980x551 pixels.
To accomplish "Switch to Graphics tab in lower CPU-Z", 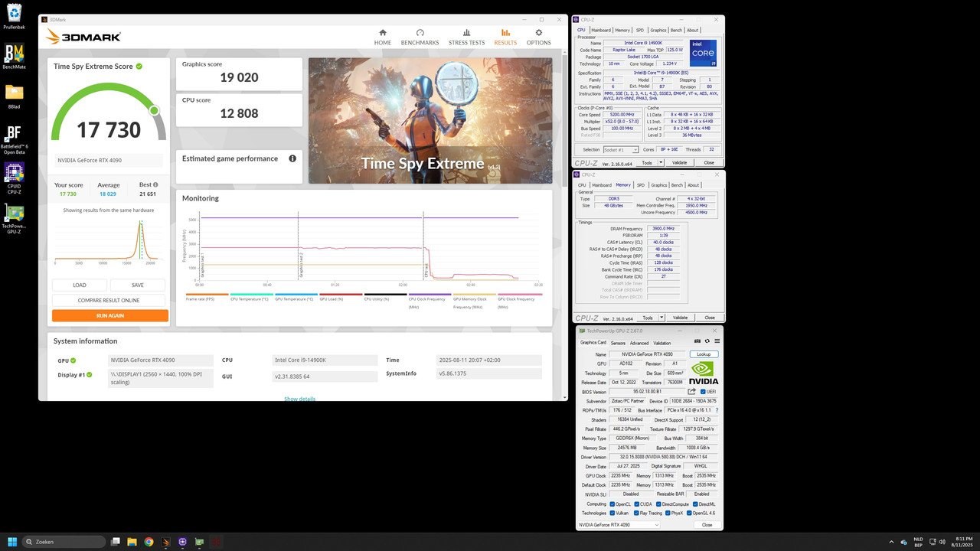I will (658, 184).
